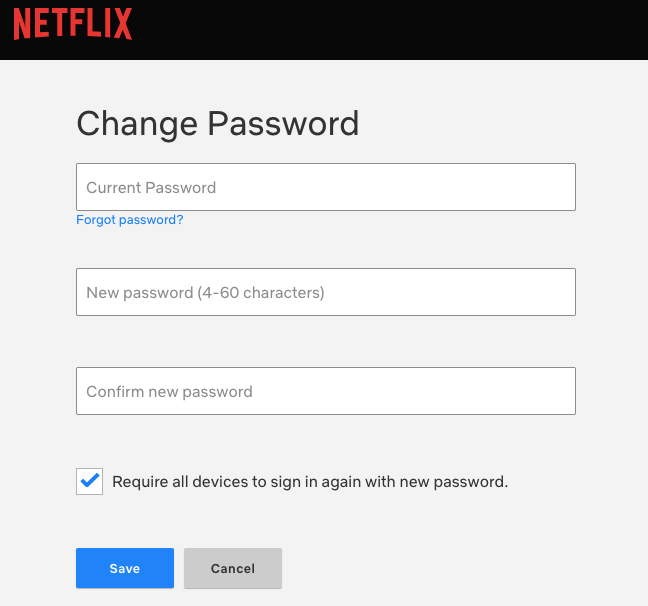648x606 pixels.
Task: Click the 'Require all devices to sign in' label
Action: click(310, 481)
